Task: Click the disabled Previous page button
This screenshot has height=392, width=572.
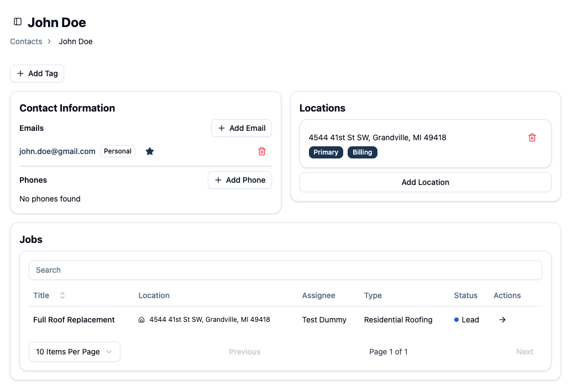Action: [245, 352]
